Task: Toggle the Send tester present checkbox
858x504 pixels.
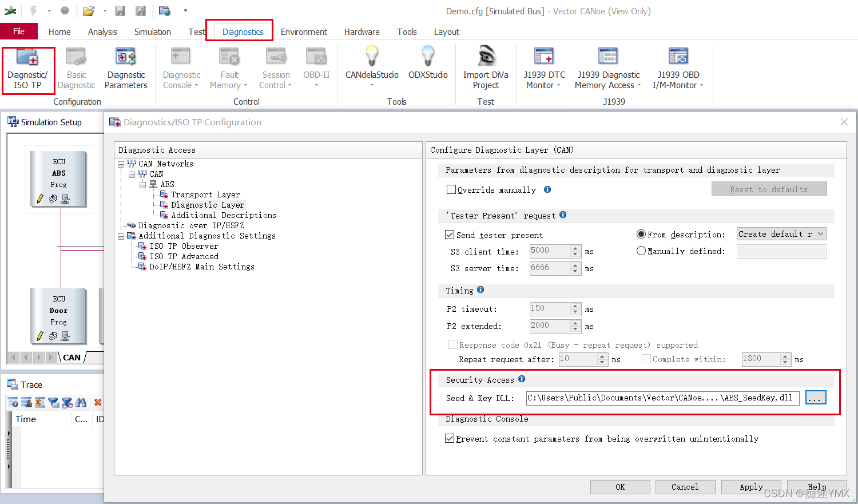Action: click(x=450, y=235)
